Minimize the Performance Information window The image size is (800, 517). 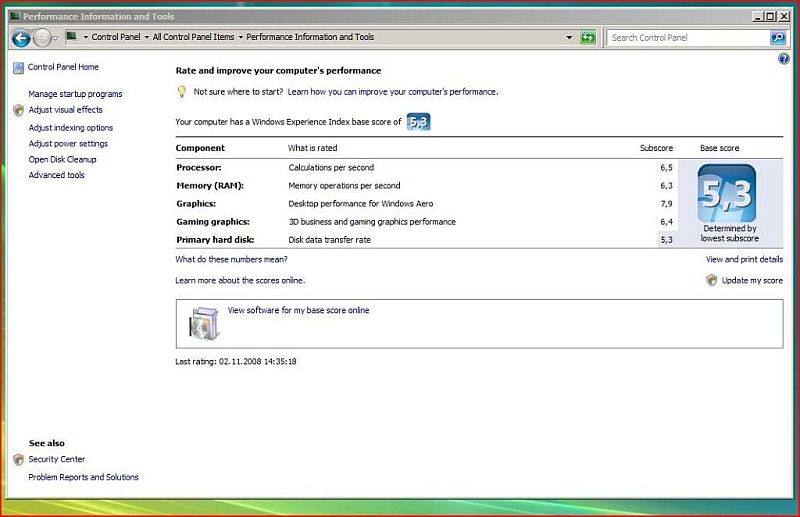758,17
